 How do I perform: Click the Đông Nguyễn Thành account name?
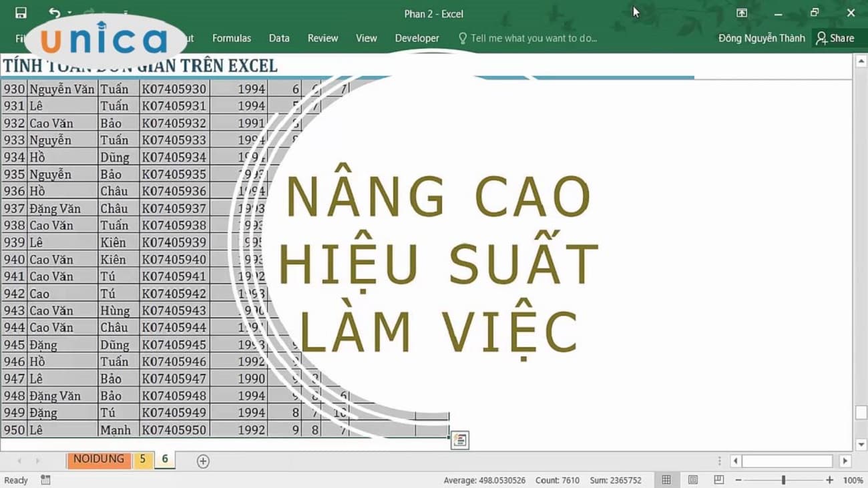[x=761, y=38]
